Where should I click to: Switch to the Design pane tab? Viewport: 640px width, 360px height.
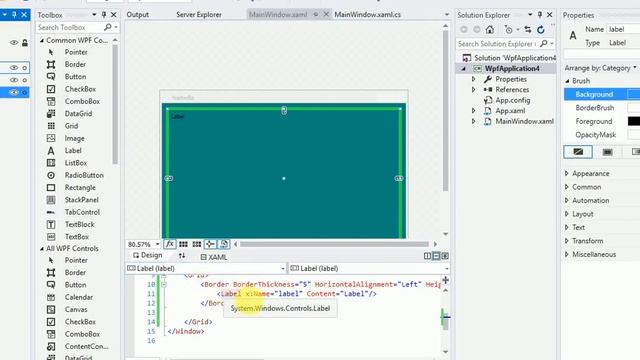(x=148, y=255)
